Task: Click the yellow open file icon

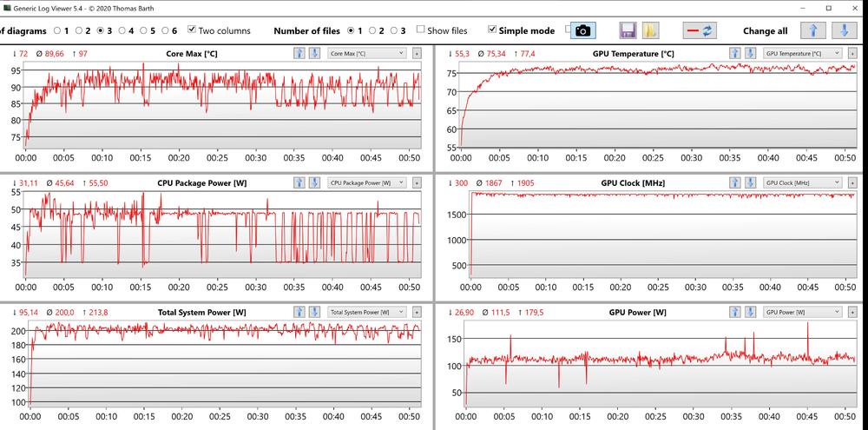Action: (650, 30)
